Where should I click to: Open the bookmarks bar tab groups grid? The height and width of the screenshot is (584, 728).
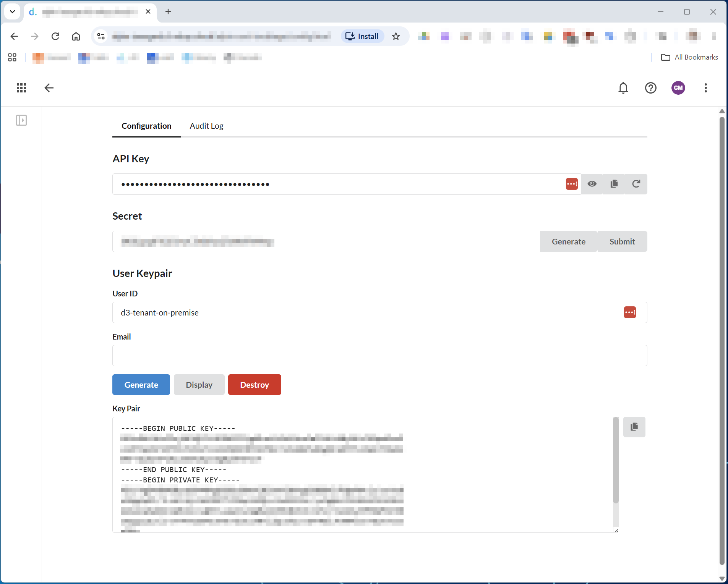(12, 57)
